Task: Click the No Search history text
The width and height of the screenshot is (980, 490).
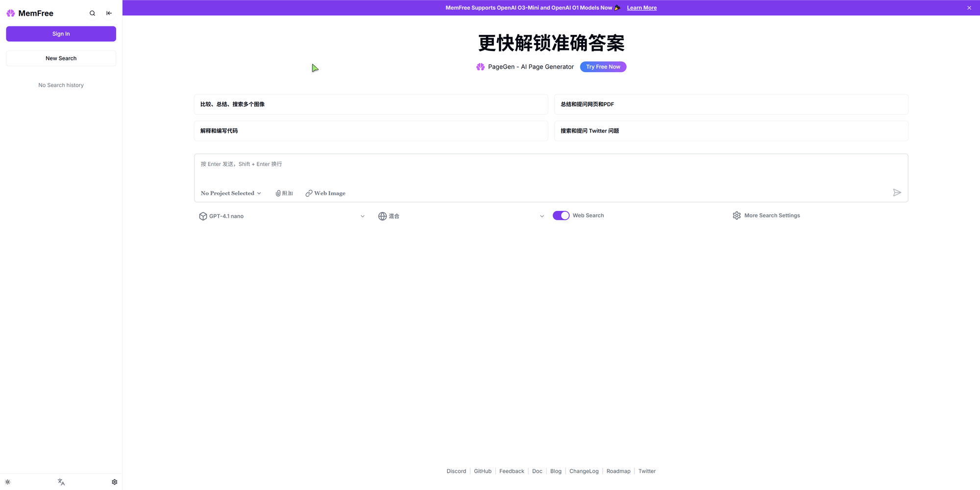Action: [x=61, y=85]
